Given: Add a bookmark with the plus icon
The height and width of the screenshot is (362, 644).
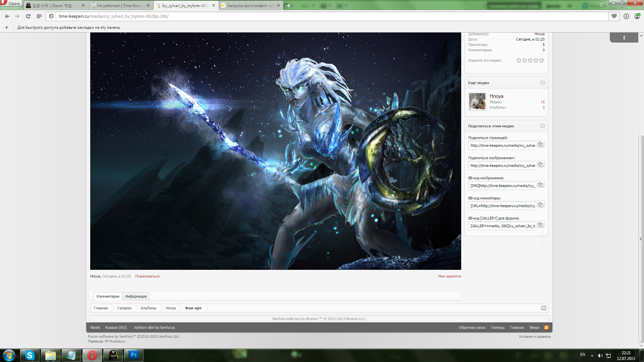Looking at the screenshot, I should point(7,27).
